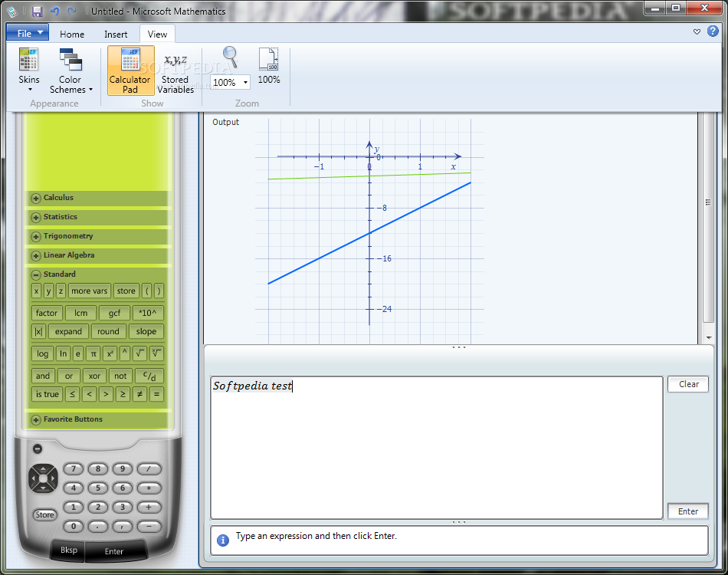Insert the *10^ exponent notation
Image resolution: width=728 pixels, height=575 pixels.
tap(148, 313)
